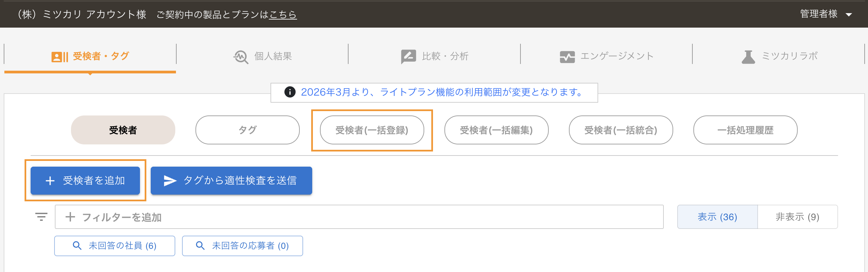The height and width of the screenshot is (272, 868).
Task: Click タグから適性検査を送信 button
Action: pos(231,181)
